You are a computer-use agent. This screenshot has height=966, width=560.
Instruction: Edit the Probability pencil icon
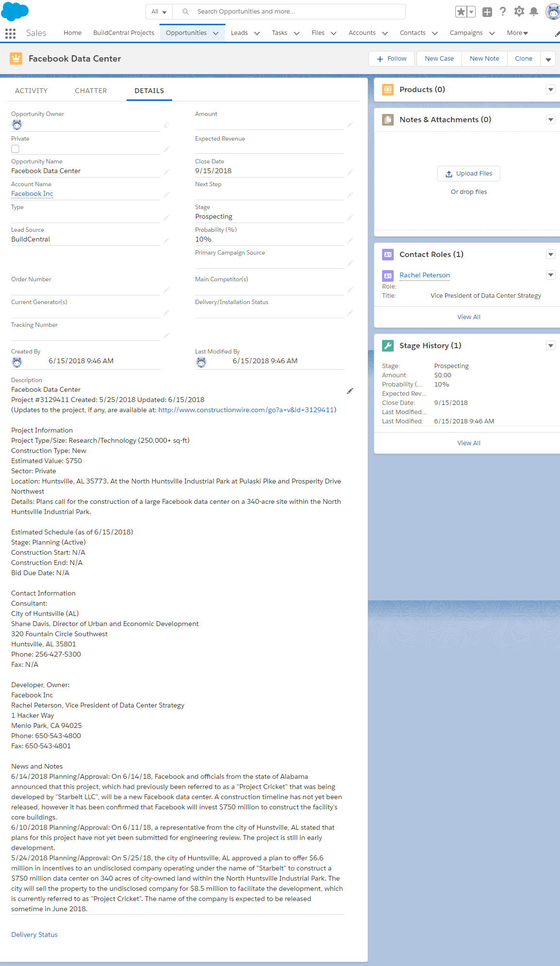(x=350, y=241)
